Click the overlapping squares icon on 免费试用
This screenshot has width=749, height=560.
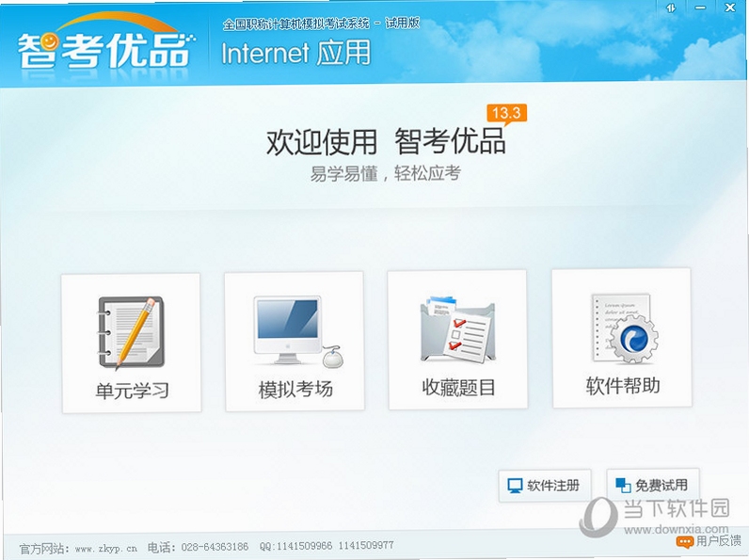point(623,485)
